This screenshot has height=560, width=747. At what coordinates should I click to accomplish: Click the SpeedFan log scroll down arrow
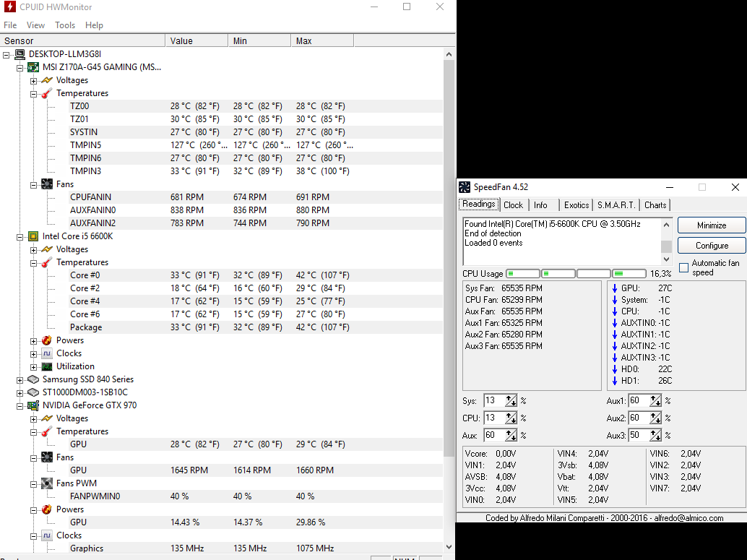[x=667, y=259]
